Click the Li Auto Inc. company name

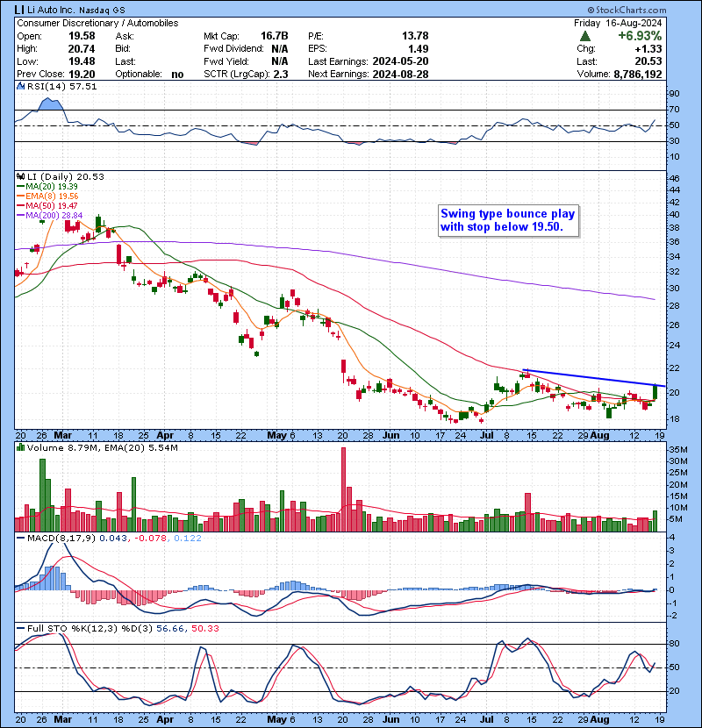pos(52,10)
